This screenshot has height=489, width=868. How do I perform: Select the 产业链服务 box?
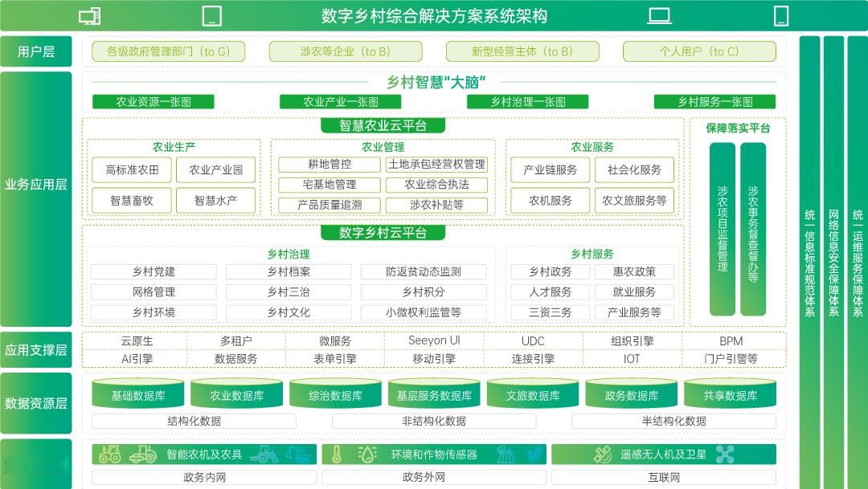[551, 169]
